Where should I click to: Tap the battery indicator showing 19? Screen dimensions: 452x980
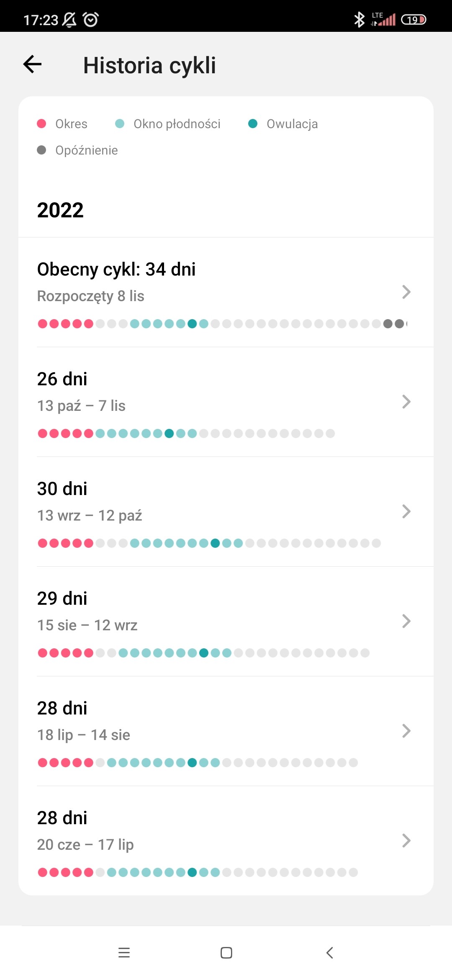(413, 20)
